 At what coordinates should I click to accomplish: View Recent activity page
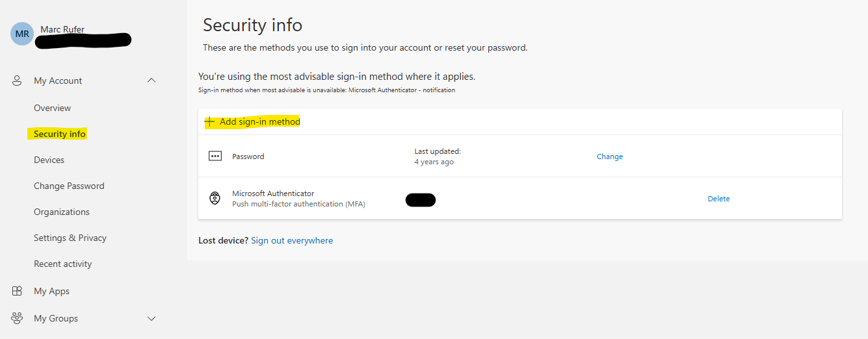63,264
